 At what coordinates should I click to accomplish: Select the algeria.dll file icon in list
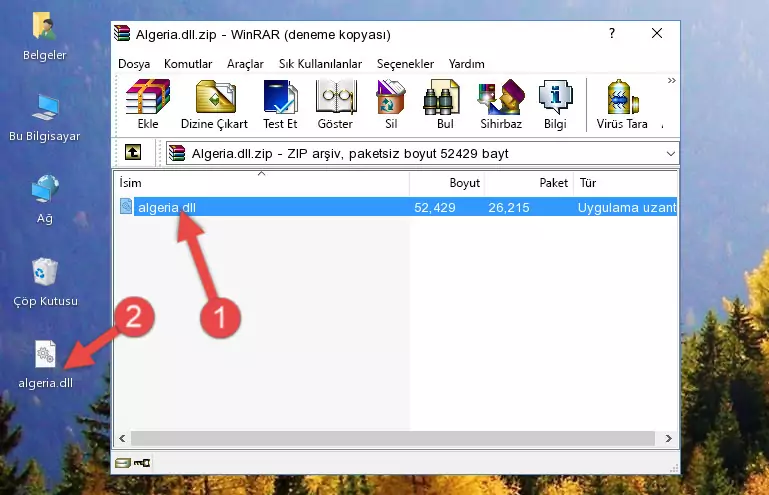pyautogui.click(x=126, y=207)
